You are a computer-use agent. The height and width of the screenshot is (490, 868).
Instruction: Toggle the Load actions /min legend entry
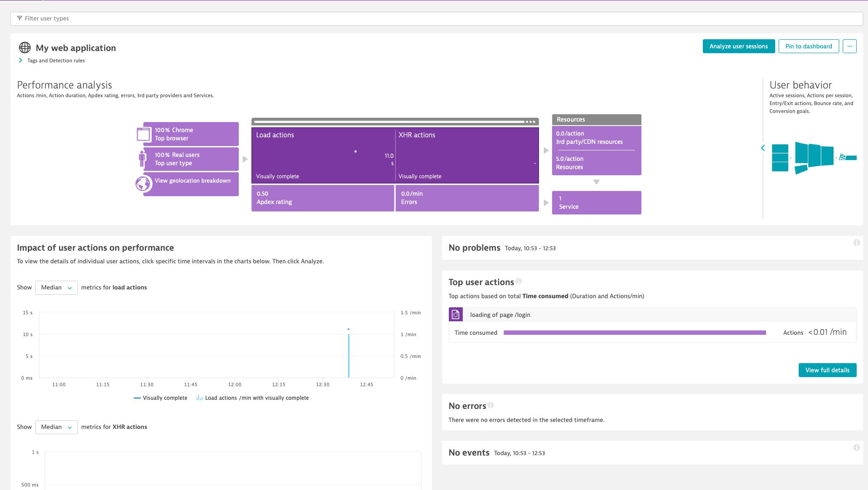pos(254,398)
